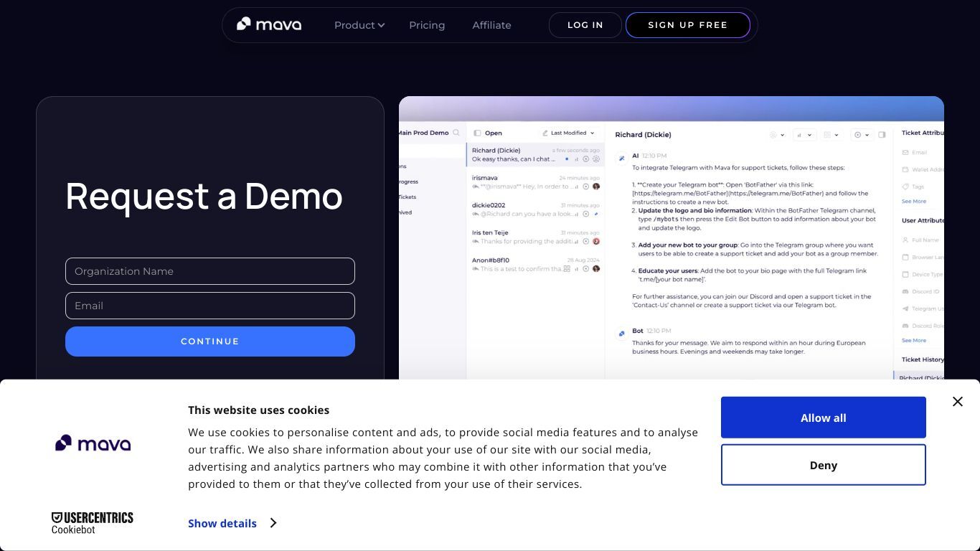Image resolution: width=980 pixels, height=551 pixels.
Task: Click the LOG IN button
Action: click(x=585, y=25)
